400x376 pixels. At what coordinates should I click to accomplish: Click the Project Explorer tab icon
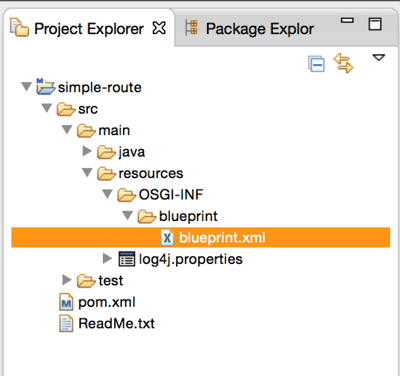coord(19,27)
